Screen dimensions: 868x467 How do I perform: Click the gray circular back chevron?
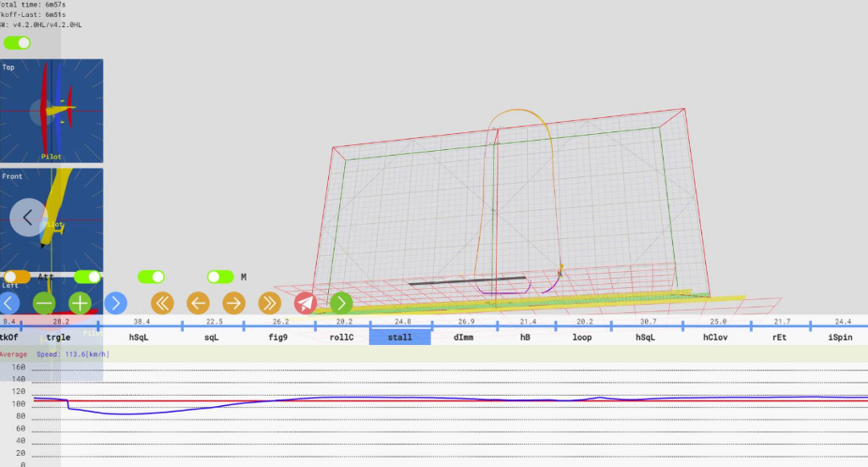(28, 218)
